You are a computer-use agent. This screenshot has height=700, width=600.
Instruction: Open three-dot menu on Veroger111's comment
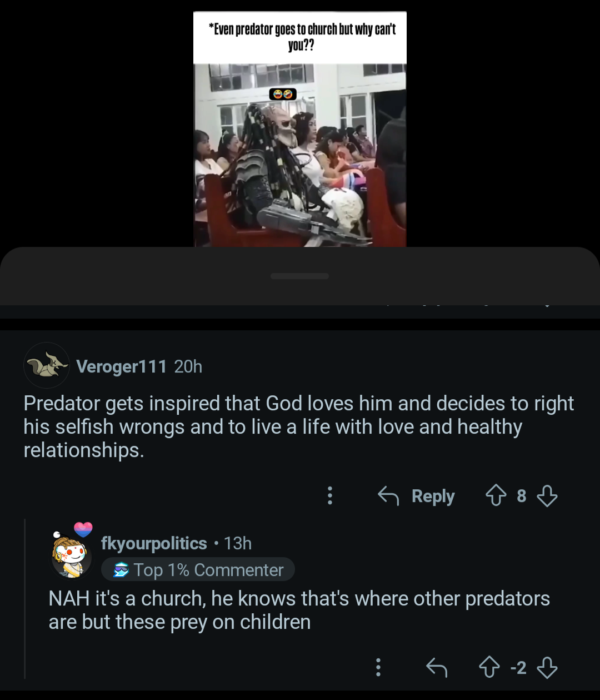point(330,495)
